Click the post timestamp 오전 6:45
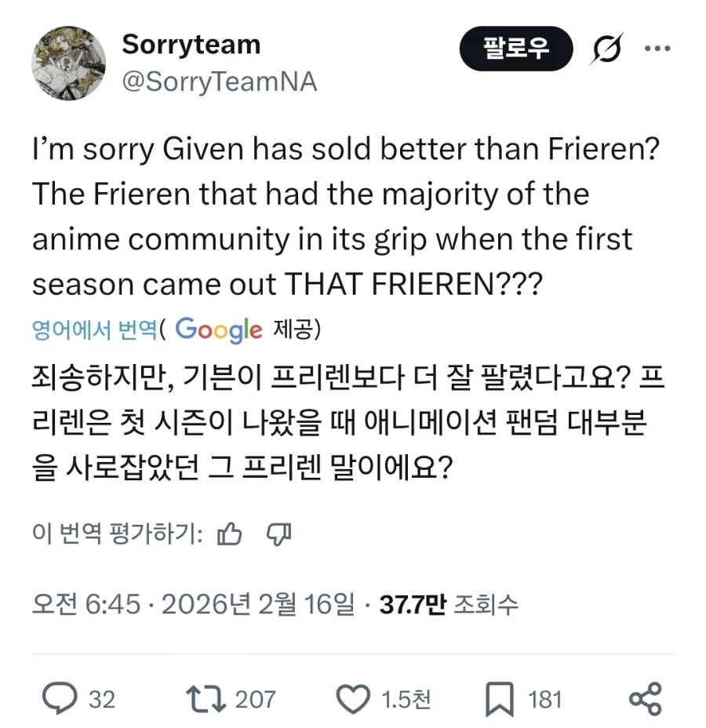Screen dimensions: 706x728 (84, 605)
